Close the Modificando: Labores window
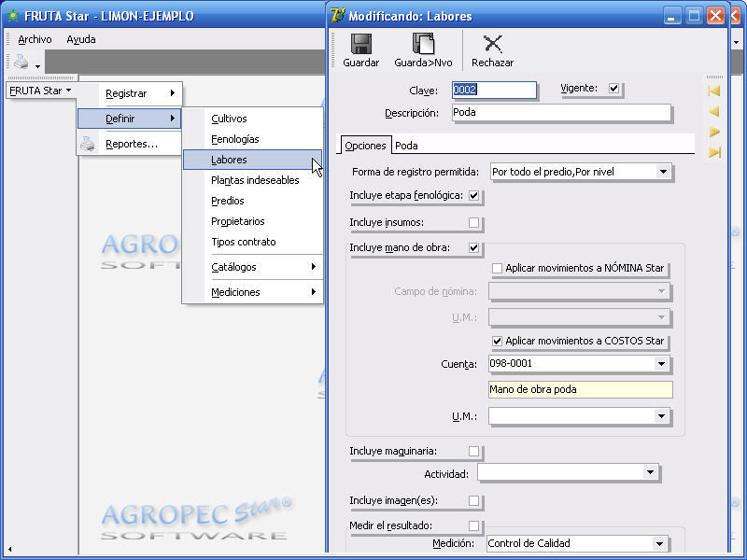Viewport: 747px width, 560px height. point(715,16)
